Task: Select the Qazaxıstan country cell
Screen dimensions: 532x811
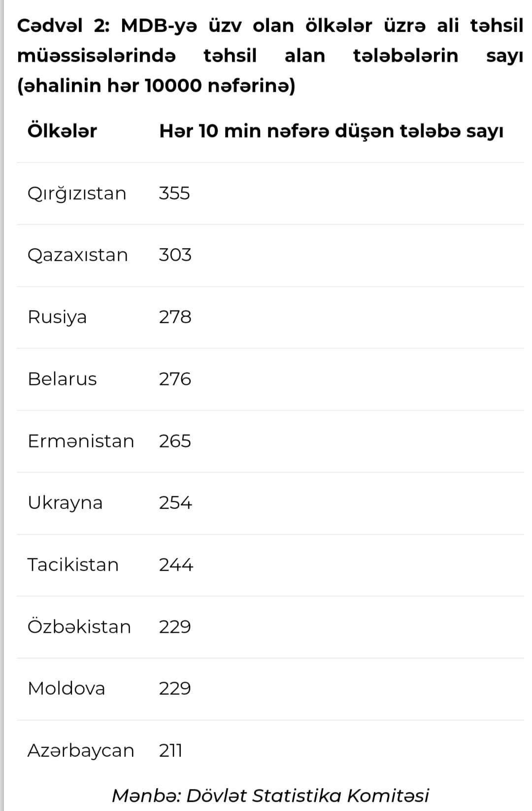Action: tap(78, 255)
